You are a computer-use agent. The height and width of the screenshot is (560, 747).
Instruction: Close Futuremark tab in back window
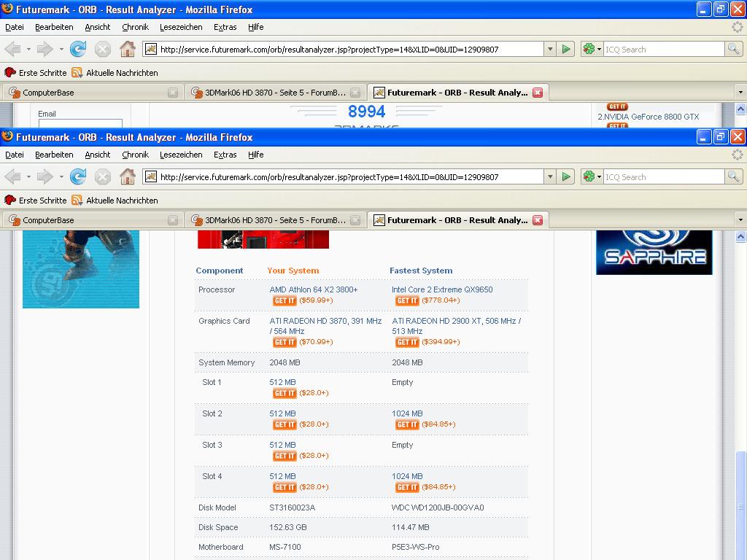click(x=538, y=93)
